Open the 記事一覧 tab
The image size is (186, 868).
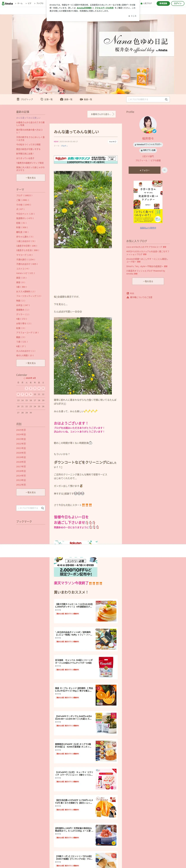[47, 99]
